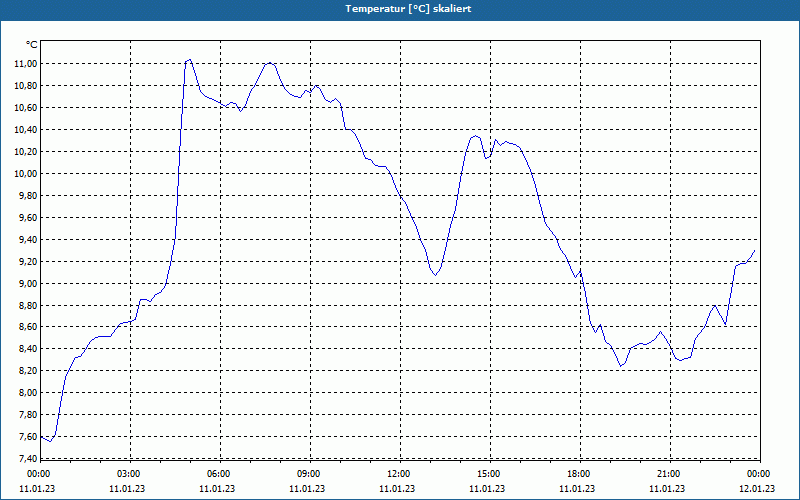Click the '9,40' y-axis label

click(30, 239)
